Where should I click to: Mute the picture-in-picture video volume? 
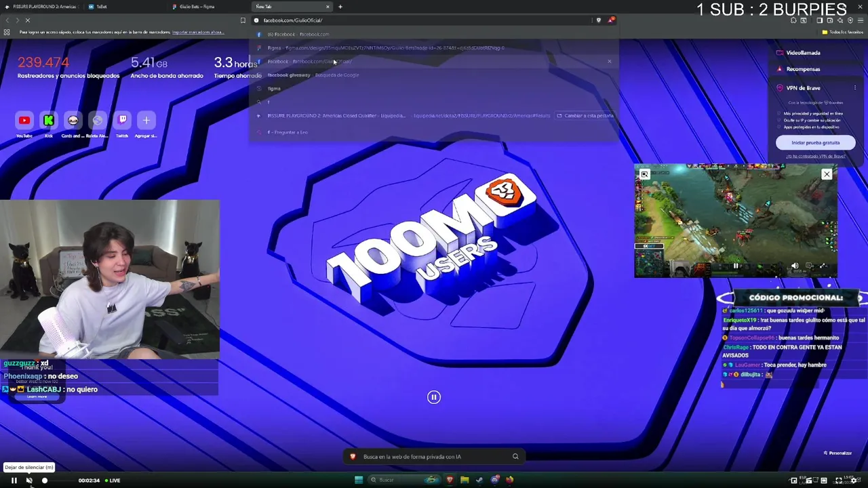click(795, 266)
